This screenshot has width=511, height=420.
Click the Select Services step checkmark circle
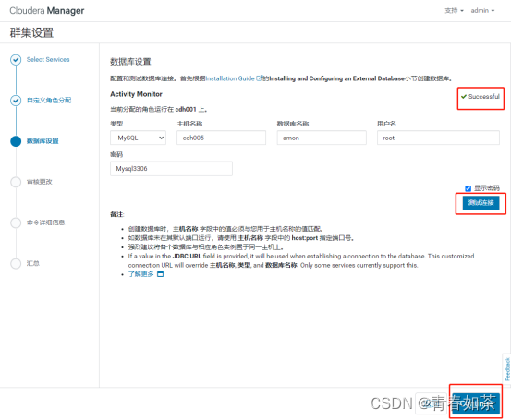[16, 60]
